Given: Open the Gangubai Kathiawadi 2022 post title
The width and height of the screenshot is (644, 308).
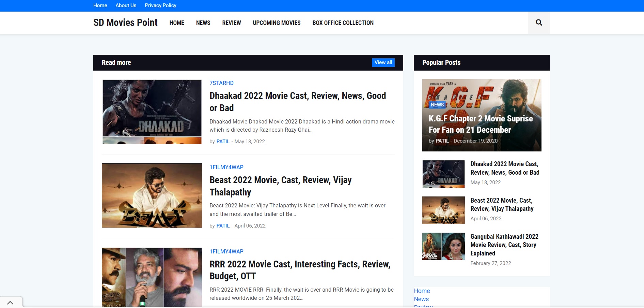Looking at the screenshot, I should [x=504, y=245].
